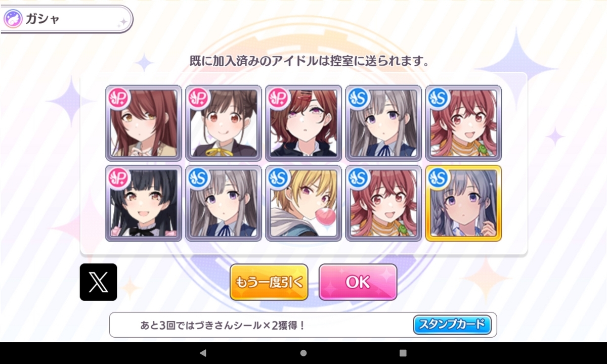Click the X share icon
The image size is (607, 364).
point(98,282)
